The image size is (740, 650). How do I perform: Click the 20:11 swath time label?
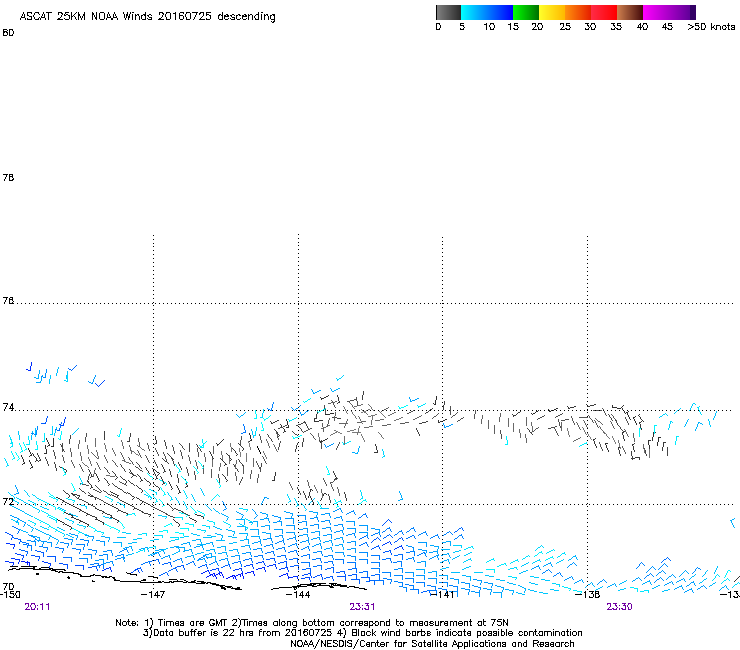[x=37, y=607]
